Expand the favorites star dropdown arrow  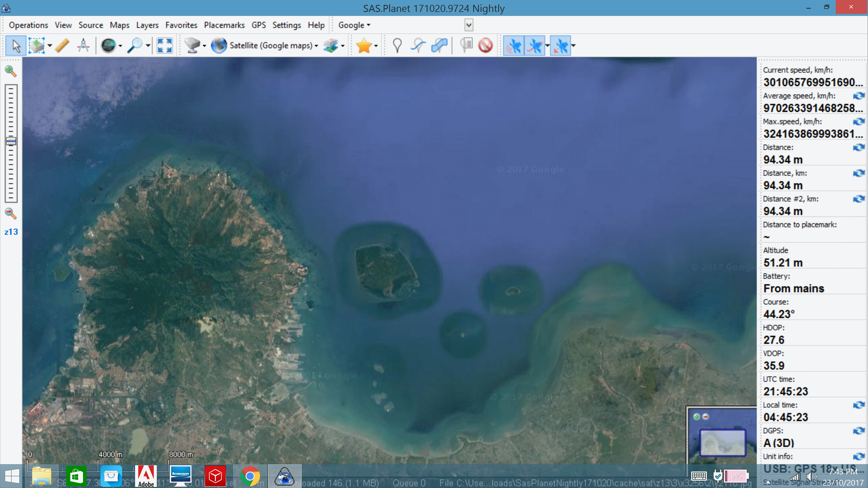pyautogui.click(x=376, y=46)
